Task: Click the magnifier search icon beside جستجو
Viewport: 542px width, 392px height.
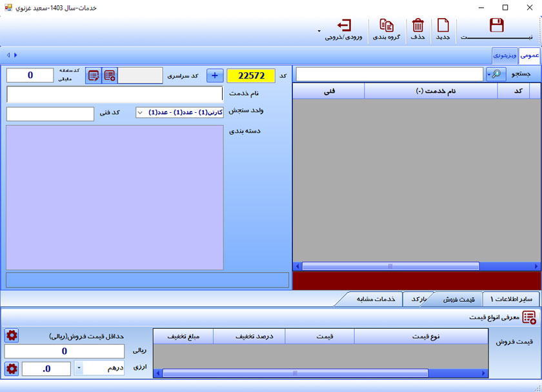Action: point(495,75)
